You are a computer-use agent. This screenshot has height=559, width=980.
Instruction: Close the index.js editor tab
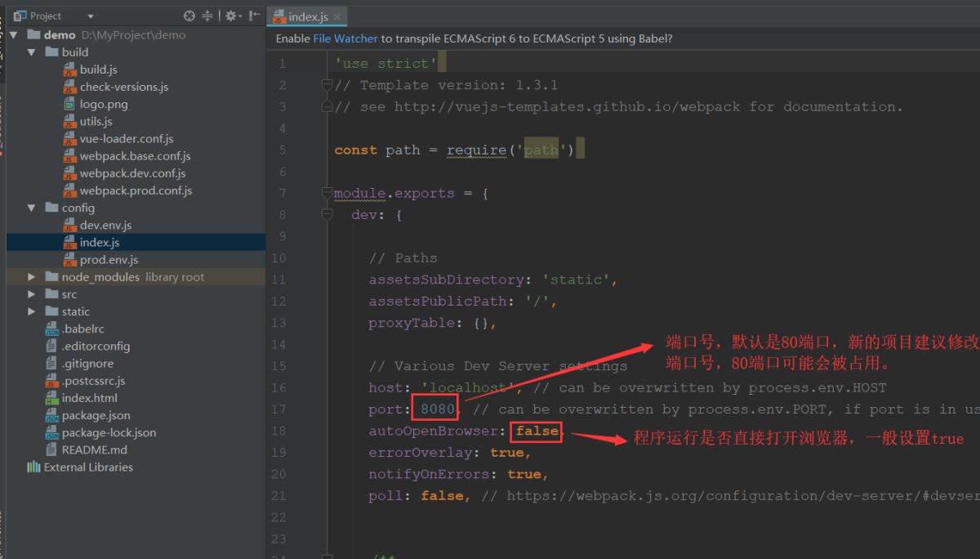[337, 16]
